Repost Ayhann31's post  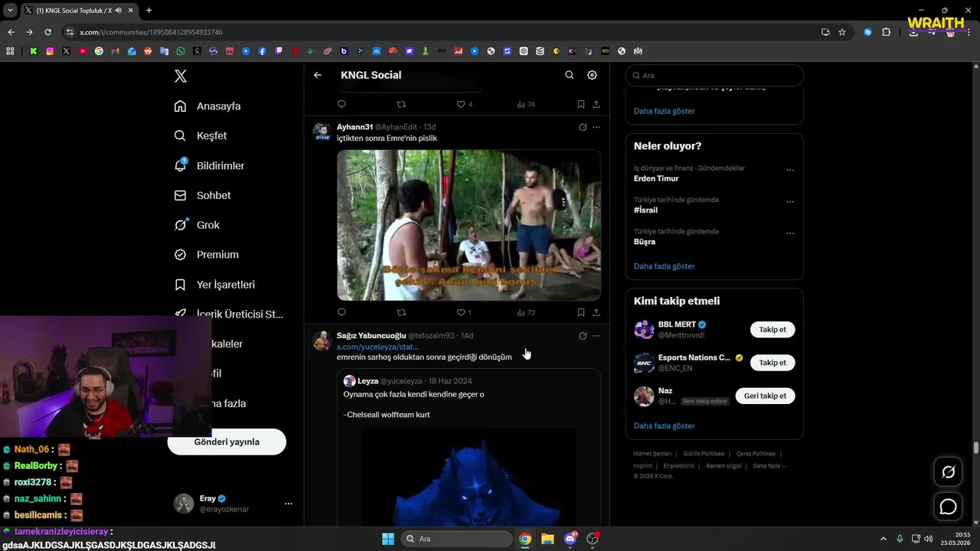pos(401,312)
